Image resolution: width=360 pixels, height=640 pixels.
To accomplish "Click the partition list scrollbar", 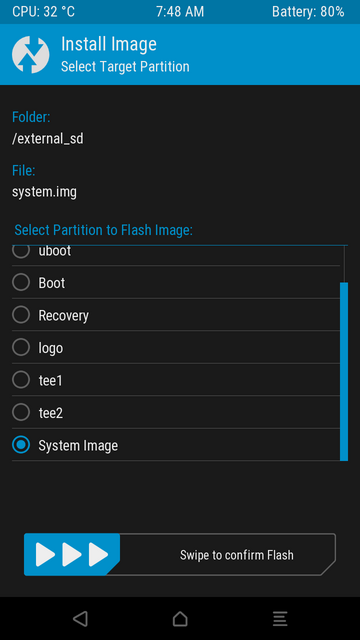I will click(344, 371).
